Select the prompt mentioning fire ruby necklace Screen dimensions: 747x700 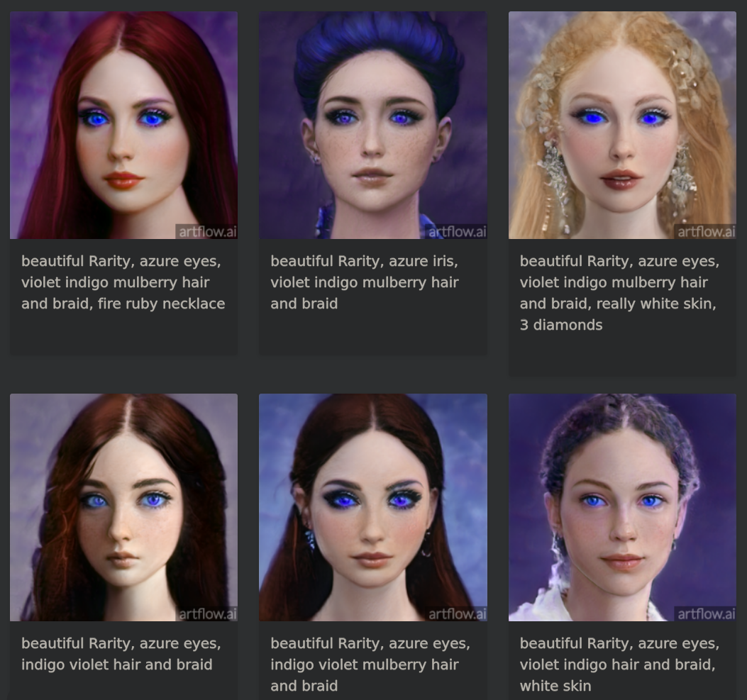[123, 282]
